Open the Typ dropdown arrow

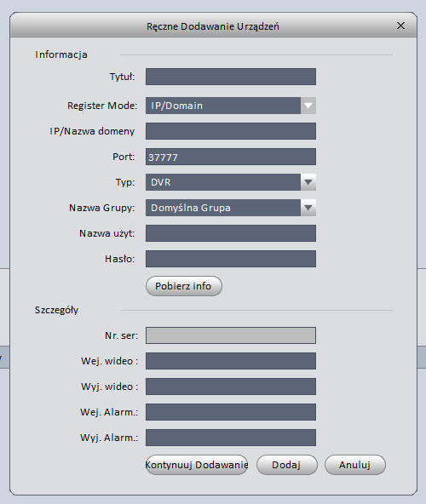[308, 182]
